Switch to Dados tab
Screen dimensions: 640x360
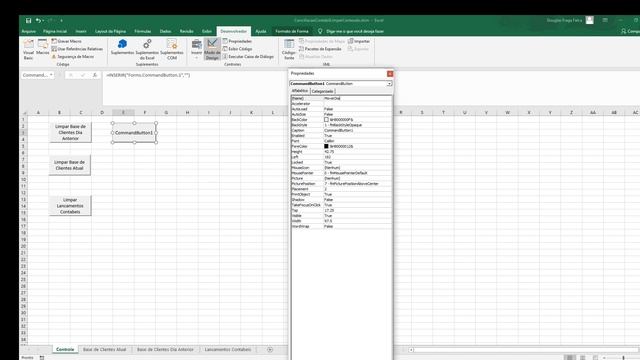coord(165,31)
